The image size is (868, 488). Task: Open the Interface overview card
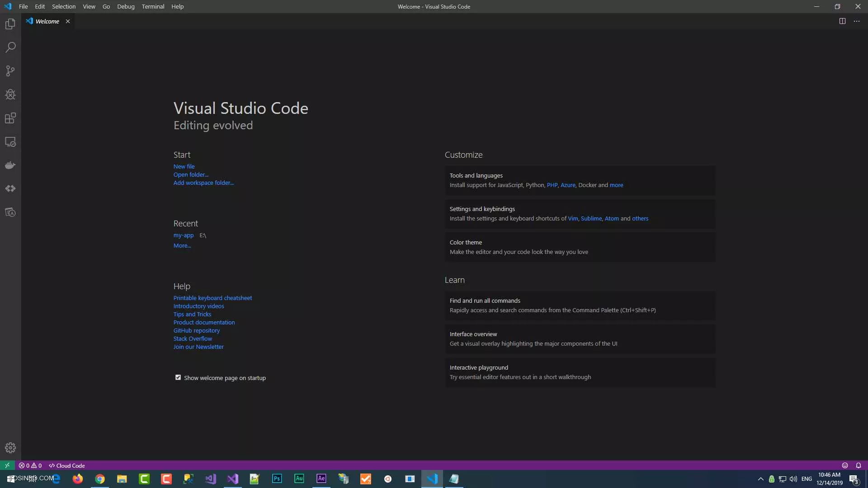pos(580,339)
